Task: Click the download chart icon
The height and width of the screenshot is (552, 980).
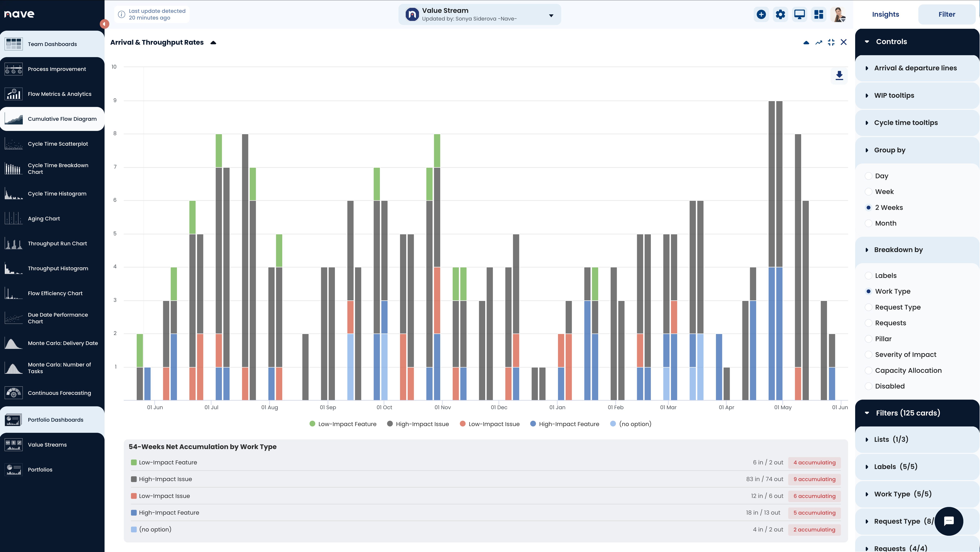Action: [839, 75]
